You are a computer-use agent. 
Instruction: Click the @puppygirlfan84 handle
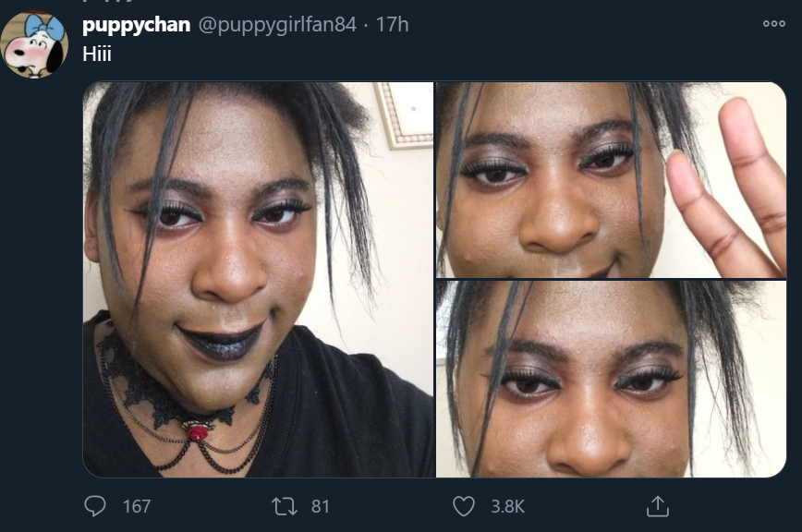click(x=277, y=25)
